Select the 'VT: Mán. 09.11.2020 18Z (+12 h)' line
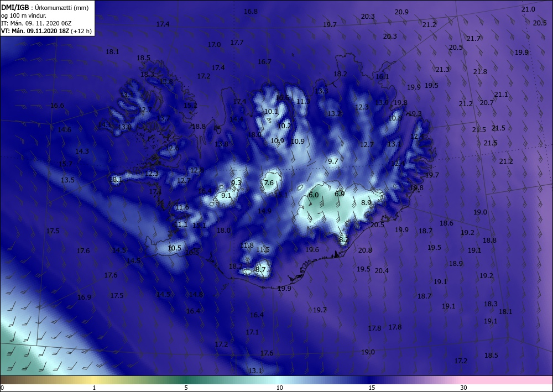Viewport: 553px width, 392px height. (x=46, y=31)
